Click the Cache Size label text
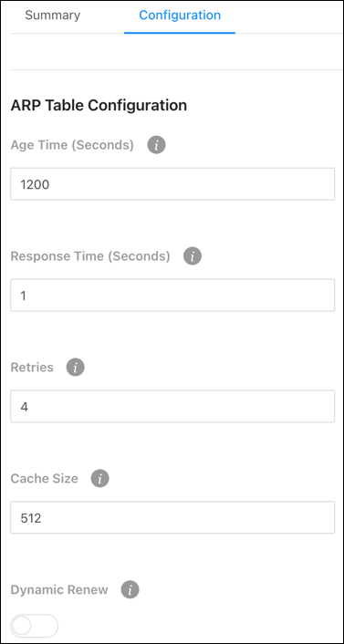The width and height of the screenshot is (344, 644). tap(45, 479)
